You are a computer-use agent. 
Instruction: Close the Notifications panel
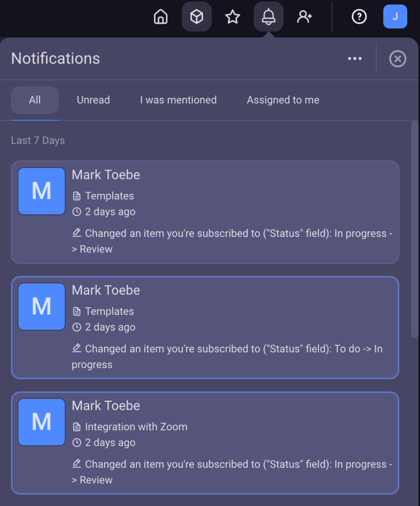[x=397, y=59]
